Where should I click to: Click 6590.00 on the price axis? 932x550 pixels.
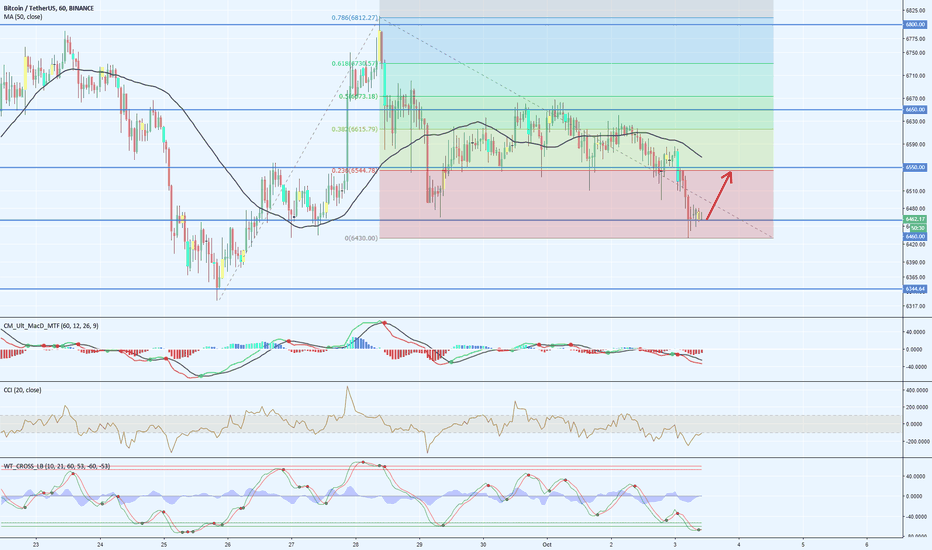click(x=916, y=144)
